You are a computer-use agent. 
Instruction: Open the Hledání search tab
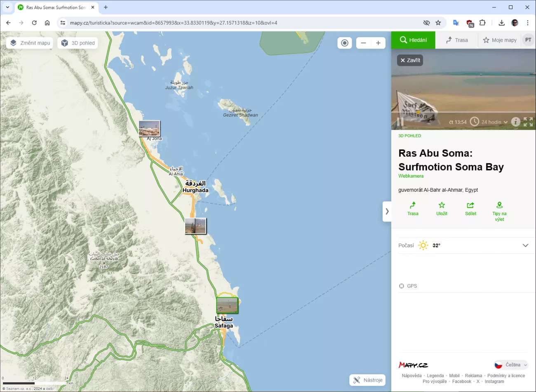click(413, 40)
